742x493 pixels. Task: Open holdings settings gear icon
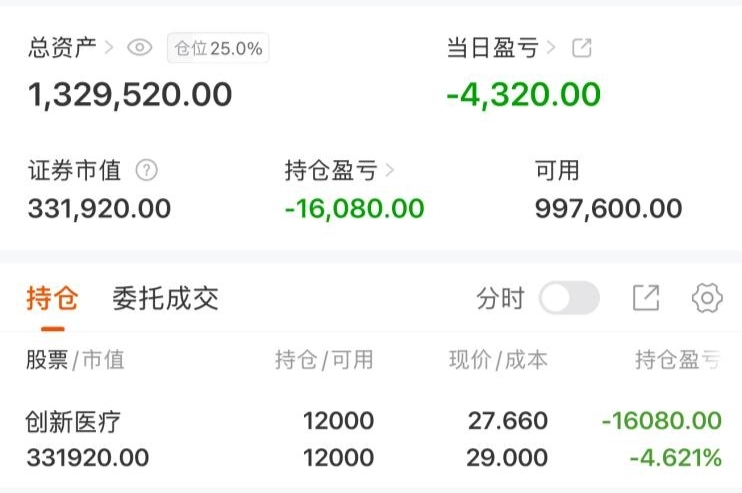tap(707, 298)
